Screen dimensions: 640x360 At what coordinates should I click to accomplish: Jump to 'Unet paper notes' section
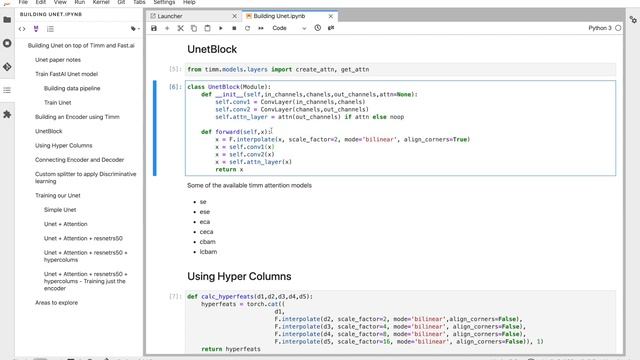58,60
